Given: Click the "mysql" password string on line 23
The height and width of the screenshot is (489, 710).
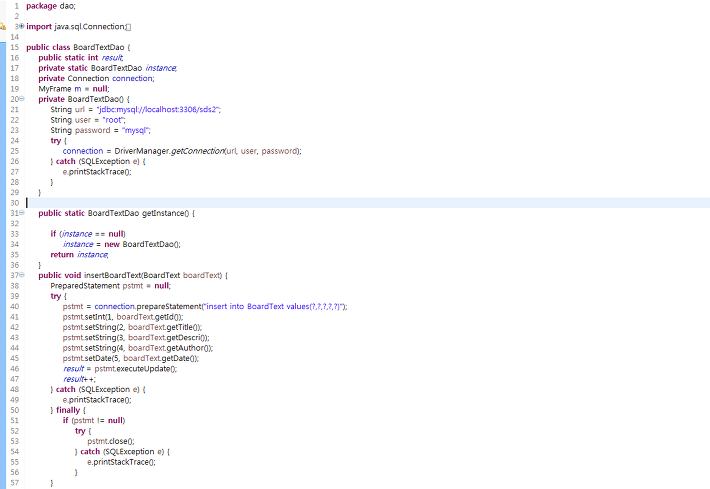Looking at the screenshot, I should (x=135, y=130).
